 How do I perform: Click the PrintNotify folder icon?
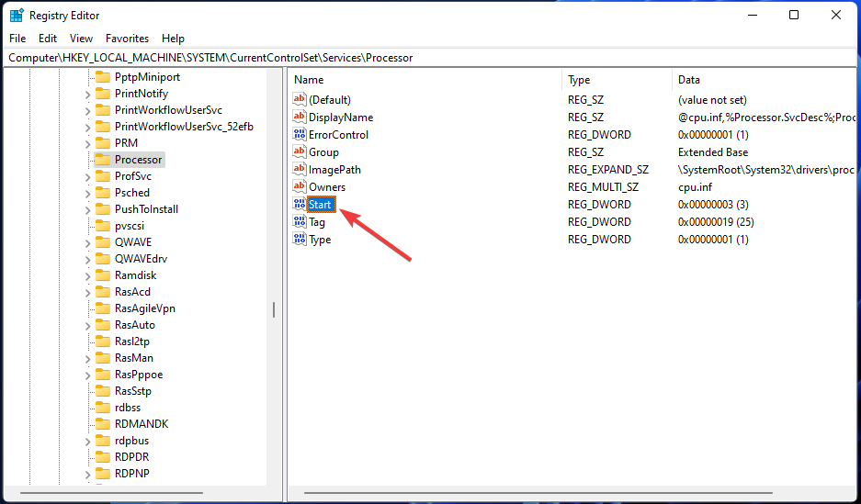103,94
